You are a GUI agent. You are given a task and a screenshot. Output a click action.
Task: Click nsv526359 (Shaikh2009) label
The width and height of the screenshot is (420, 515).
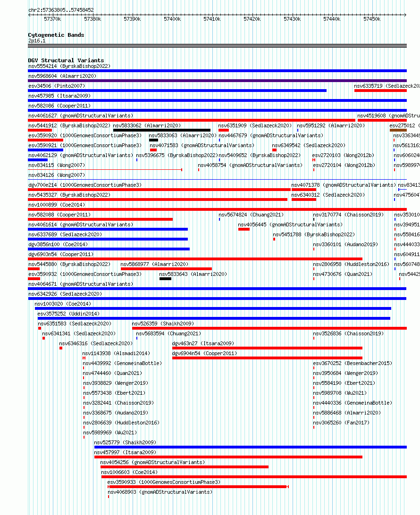click(x=163, y=324)
